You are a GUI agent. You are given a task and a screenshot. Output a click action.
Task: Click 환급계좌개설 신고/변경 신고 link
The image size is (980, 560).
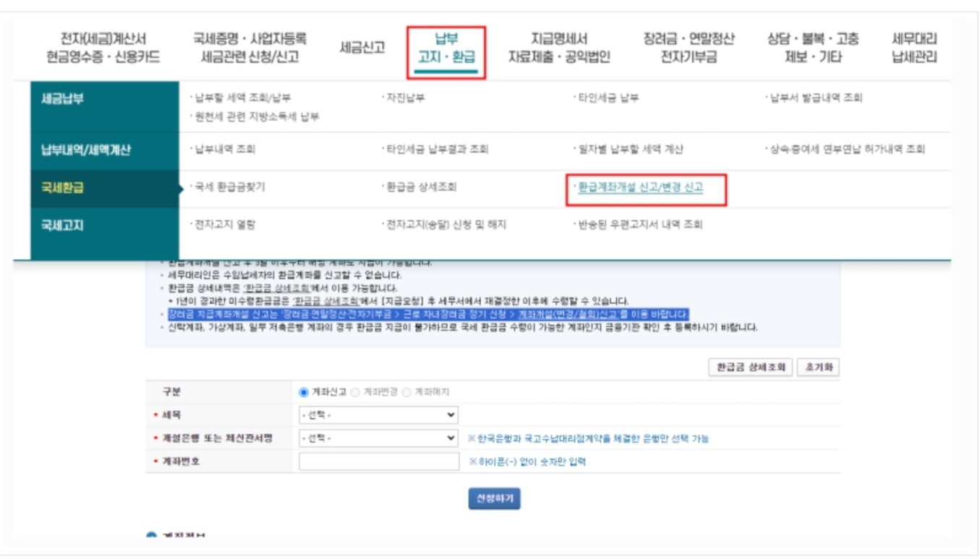[640, 187]
